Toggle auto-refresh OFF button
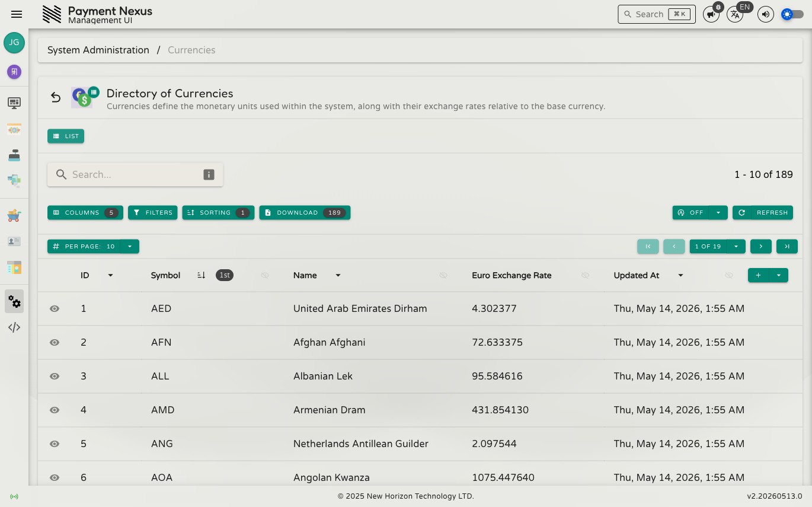This screenshot has width=812, height=507. 691,212
